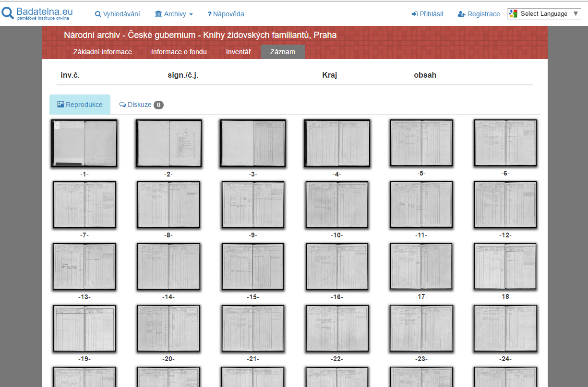Open Vyhledávání search page
The width and height of the screenshot is (588, 387).
tap(118, 14)
